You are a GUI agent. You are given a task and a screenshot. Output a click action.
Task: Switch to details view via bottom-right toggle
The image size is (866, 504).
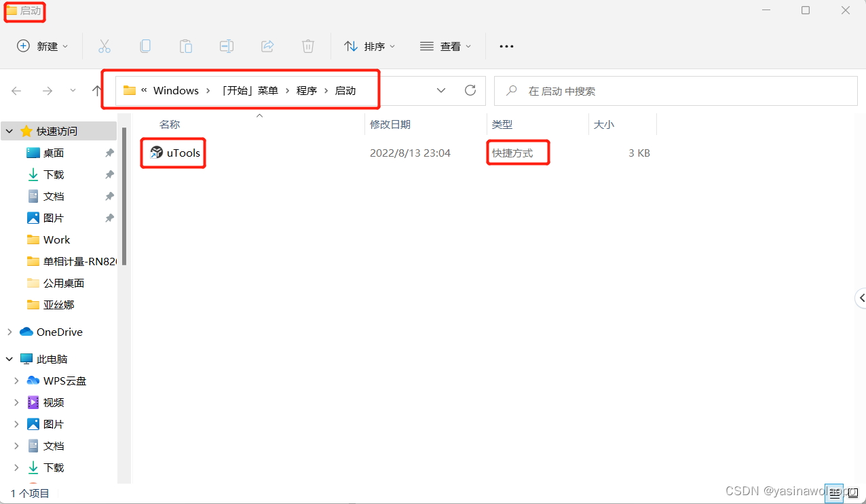(x=835, y=494)
